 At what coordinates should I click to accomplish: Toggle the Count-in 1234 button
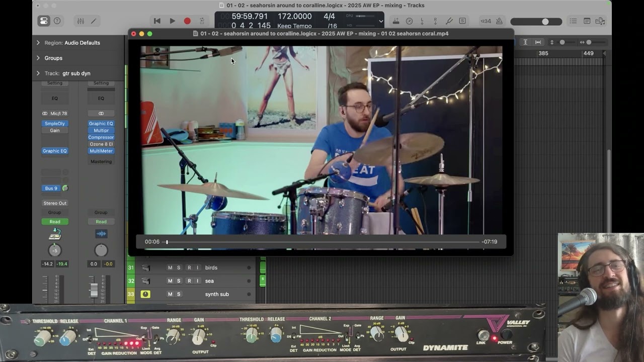click(x=486, y=21)
